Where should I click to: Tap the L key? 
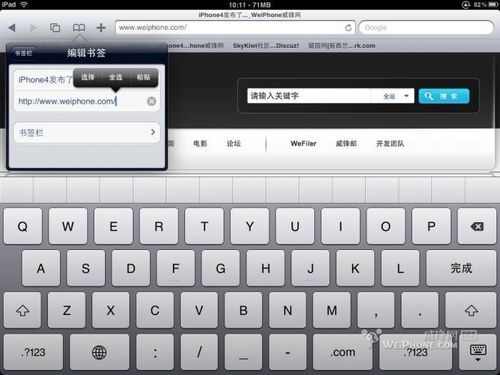(400, 268)
